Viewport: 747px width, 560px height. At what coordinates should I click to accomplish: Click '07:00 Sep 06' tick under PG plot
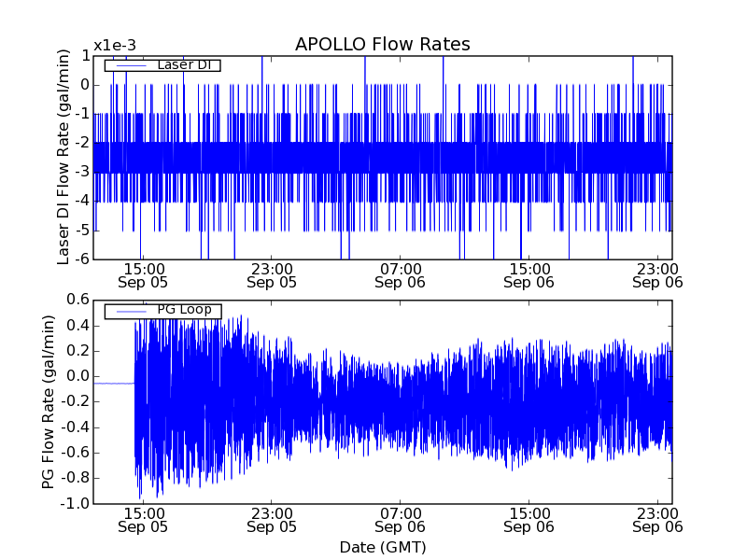[401, 520]
